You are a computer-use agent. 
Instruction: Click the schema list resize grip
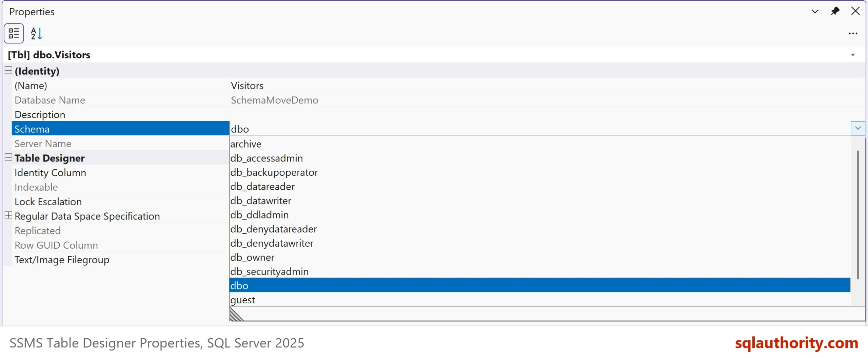[236, 314]
